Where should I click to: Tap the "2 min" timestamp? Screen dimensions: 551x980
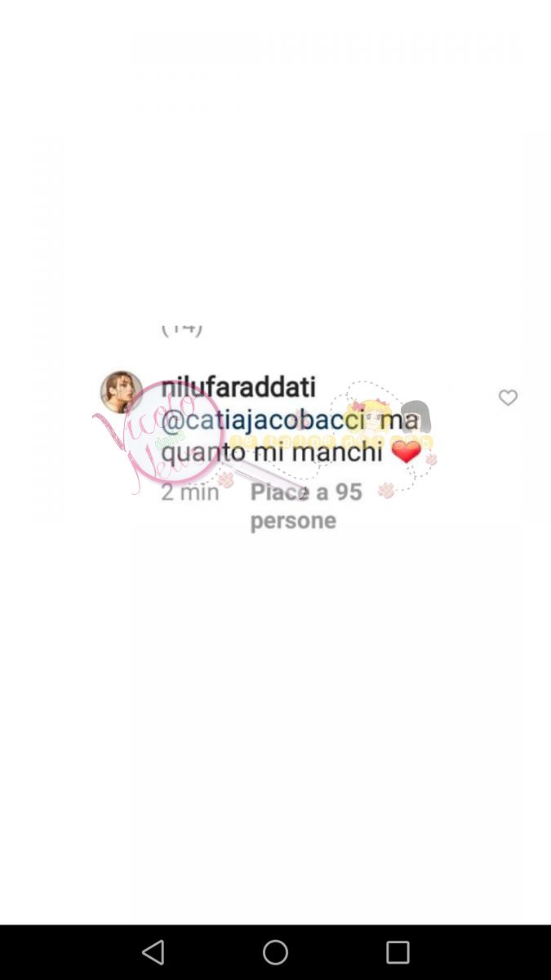190,492
